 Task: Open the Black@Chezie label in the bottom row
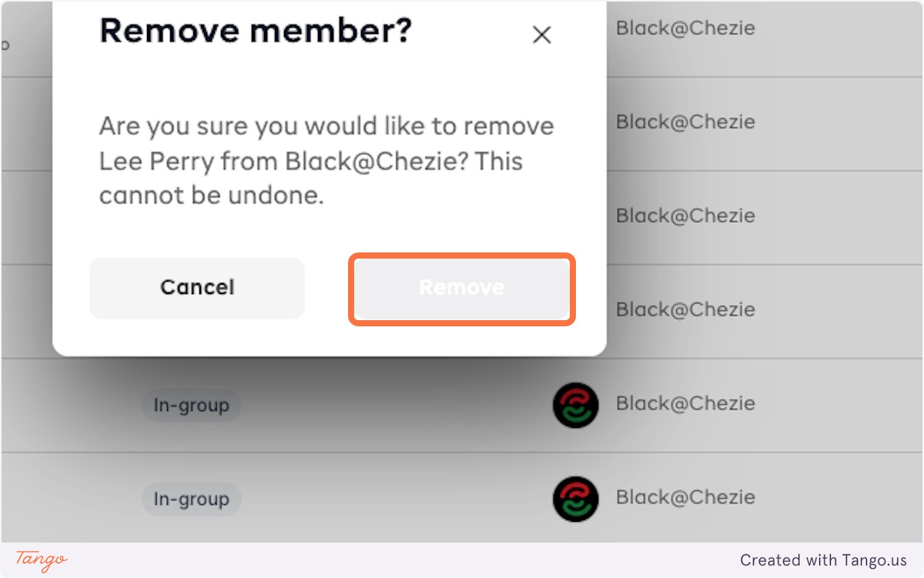[685, 497]
